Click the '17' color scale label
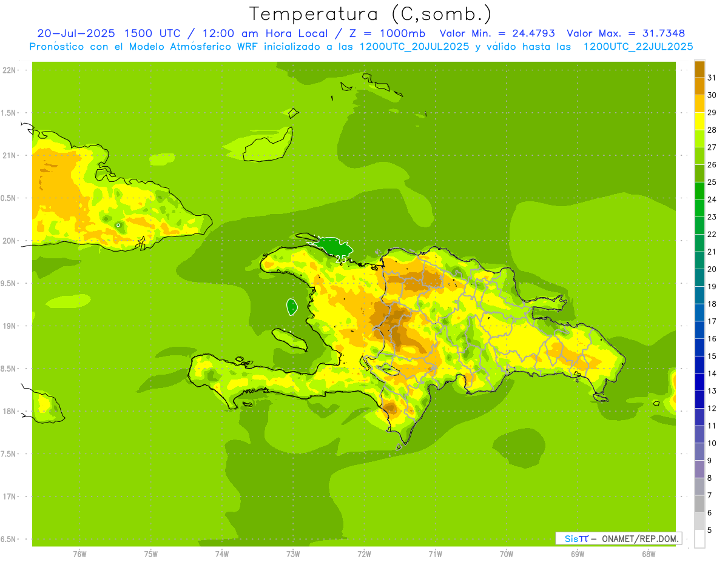 pos(712,321)
